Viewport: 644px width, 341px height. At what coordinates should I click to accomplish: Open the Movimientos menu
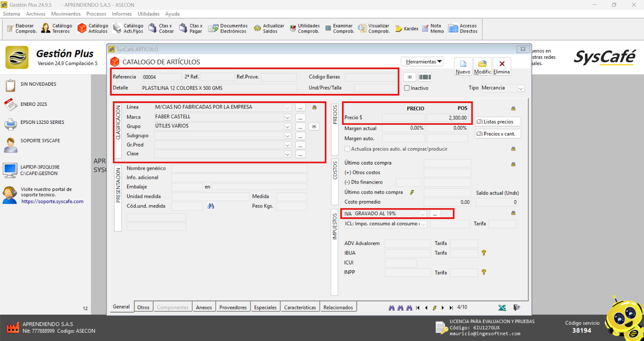(66, 14)
